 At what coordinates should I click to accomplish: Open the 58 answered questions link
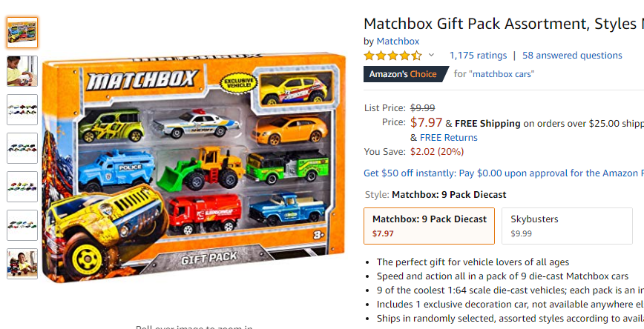(x=572, y=56)
